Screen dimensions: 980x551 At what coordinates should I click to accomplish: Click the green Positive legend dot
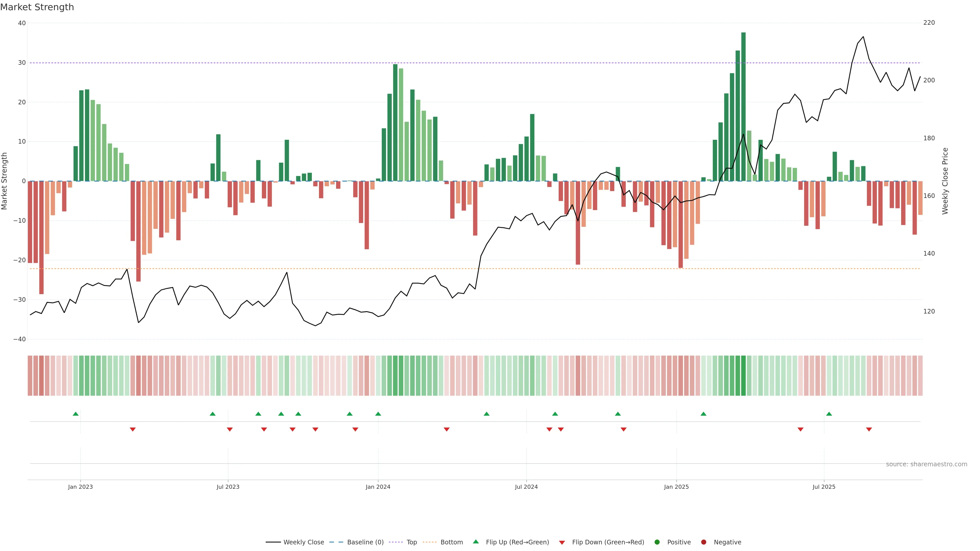(657, 542)
